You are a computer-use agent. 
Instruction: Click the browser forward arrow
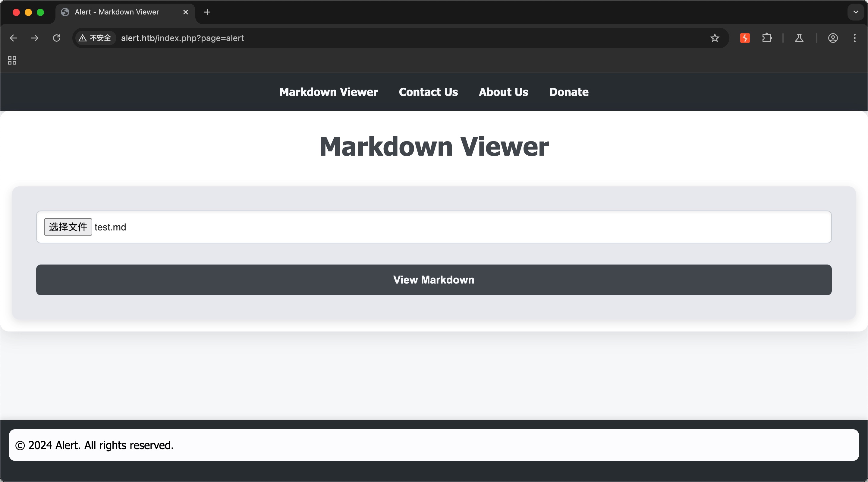pos(35,38)
